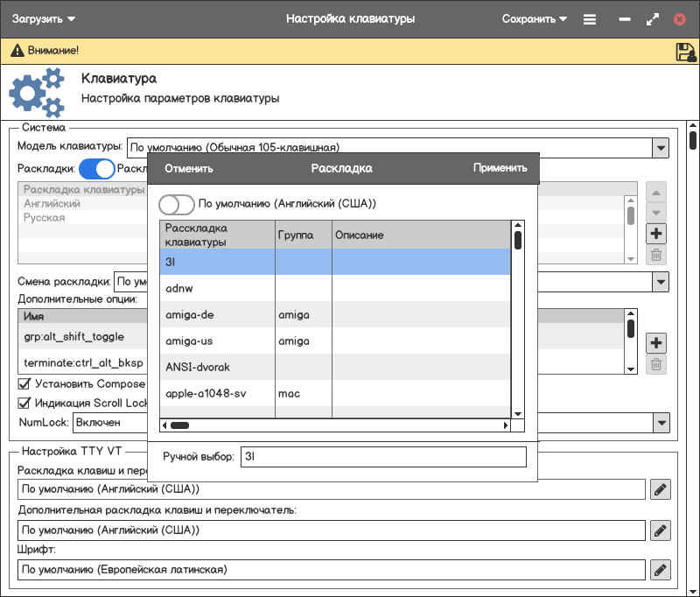Toggle the default English (USA) layout switch
Screen dimensions: 700x597
pos(176,204)
